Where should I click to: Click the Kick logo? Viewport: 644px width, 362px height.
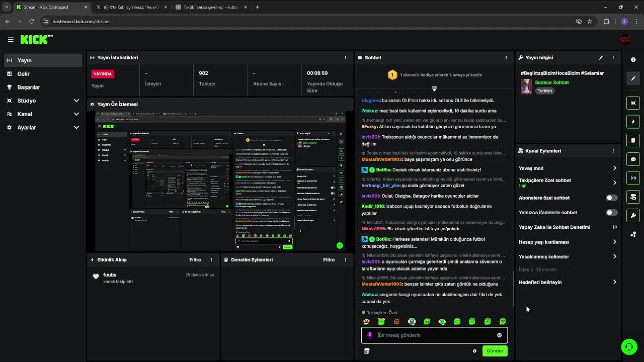tap(37, 39)
